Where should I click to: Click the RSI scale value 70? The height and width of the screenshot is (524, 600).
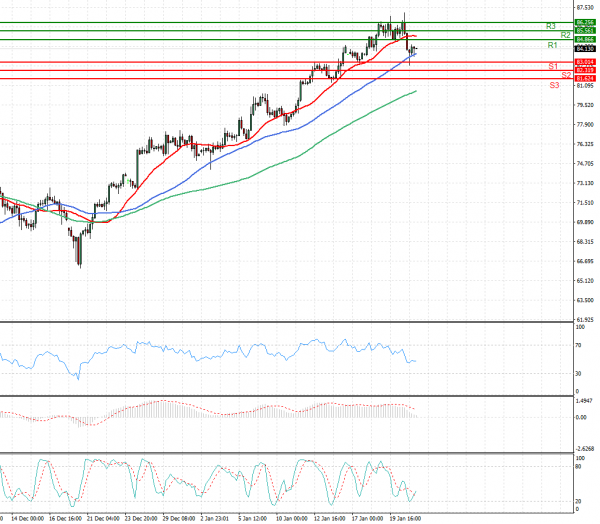tap(579, 345)
